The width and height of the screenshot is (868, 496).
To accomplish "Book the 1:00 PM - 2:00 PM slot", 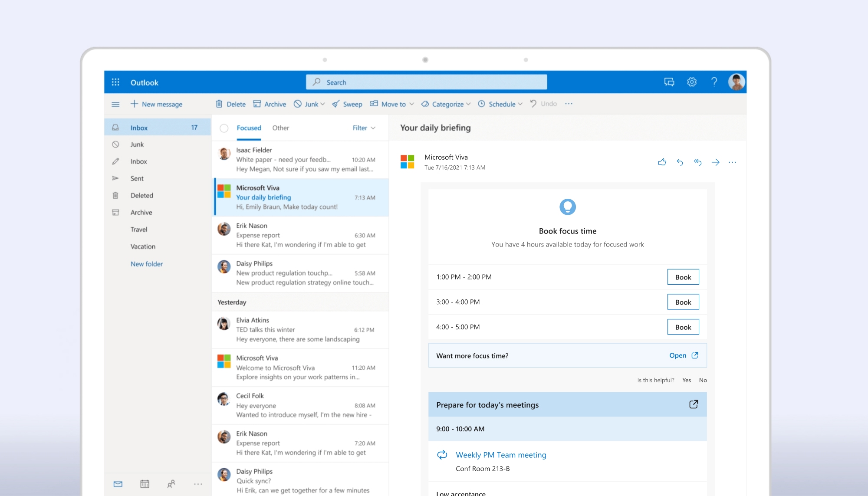I will click(x=683, y=277).
